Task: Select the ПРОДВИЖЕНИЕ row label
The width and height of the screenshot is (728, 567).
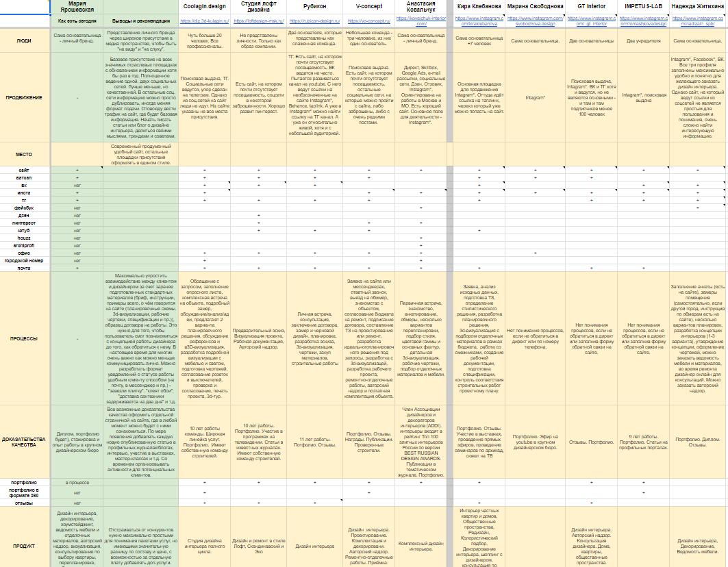Action: coord(24,97)
